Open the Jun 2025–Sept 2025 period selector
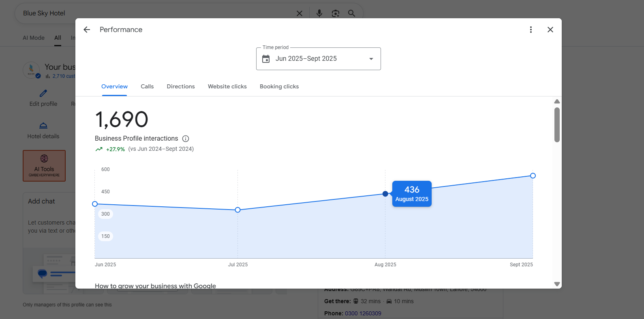This screenshot has width=644, height=319. tap(306, 59)
